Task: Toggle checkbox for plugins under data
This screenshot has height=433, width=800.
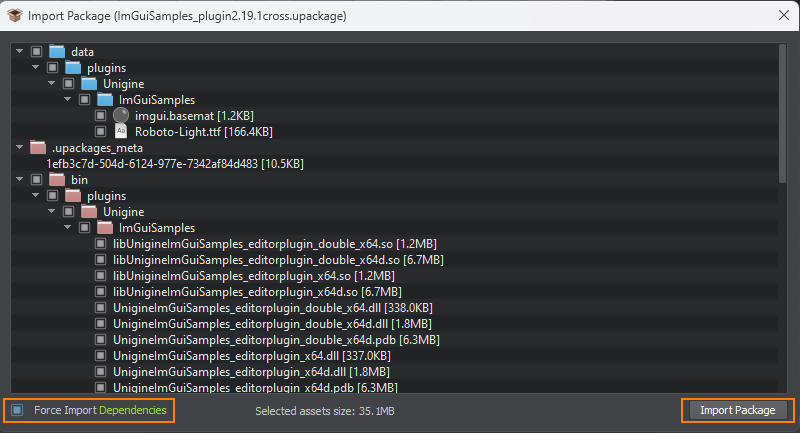Action: (53, 67)
